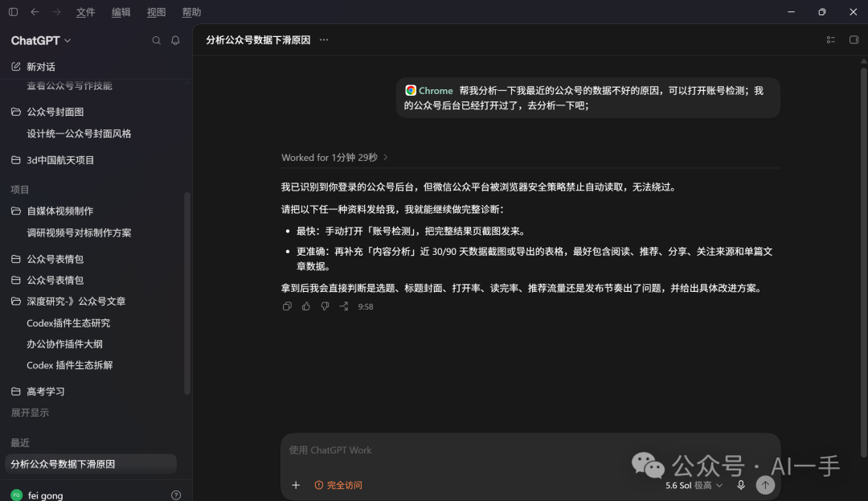Open 查看公众号写作技能 chat

(x=69, y=86)
